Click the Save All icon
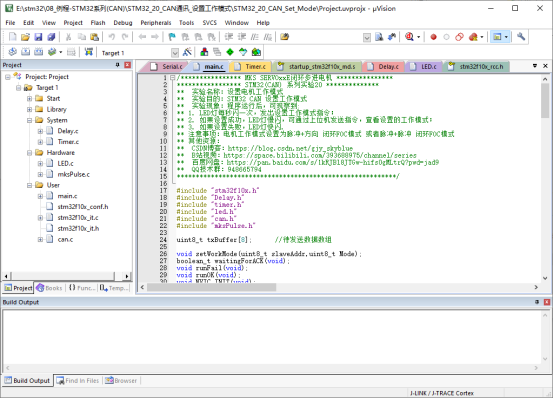This screenshot has width=554, height=398. 51,37
